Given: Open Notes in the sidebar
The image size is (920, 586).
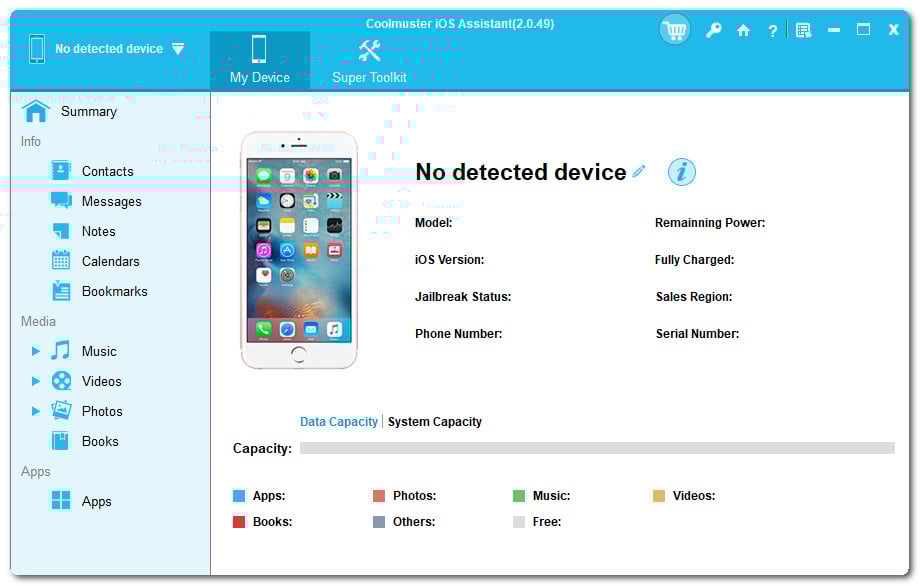Looking at the screenshot, I should click(99, 231).
